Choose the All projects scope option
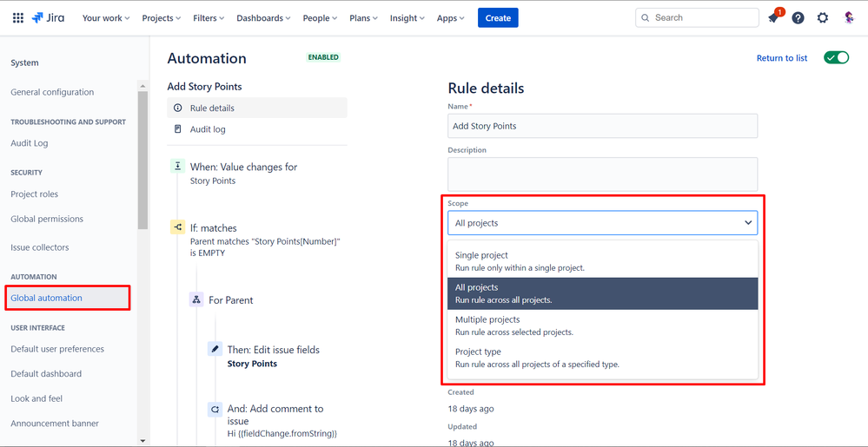The width and height of the screenshot is (868, 447). (x=602, y=293)
